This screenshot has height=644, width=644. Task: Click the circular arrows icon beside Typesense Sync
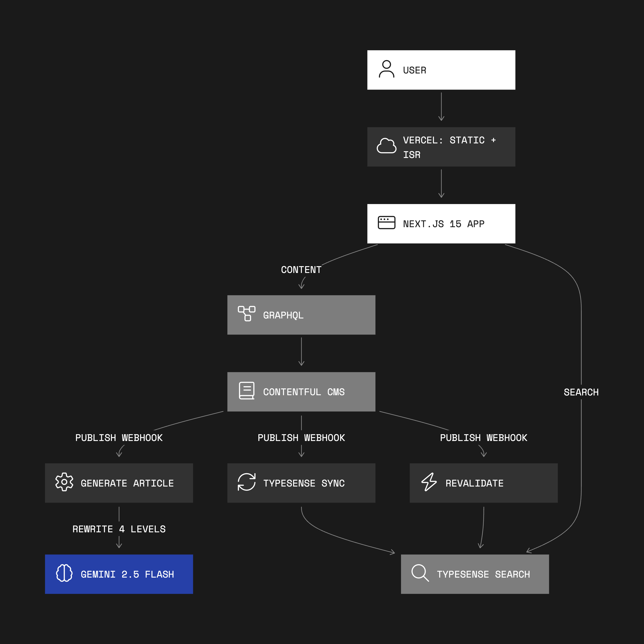pyautogui.click(x=247, y=482)
